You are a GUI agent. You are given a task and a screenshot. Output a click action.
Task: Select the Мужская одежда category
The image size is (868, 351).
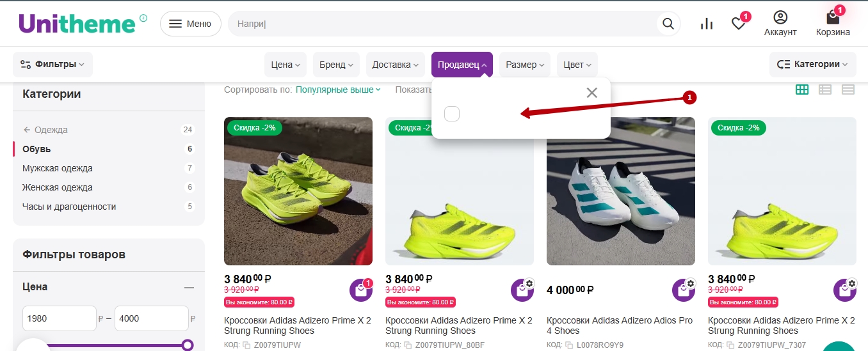58,168
